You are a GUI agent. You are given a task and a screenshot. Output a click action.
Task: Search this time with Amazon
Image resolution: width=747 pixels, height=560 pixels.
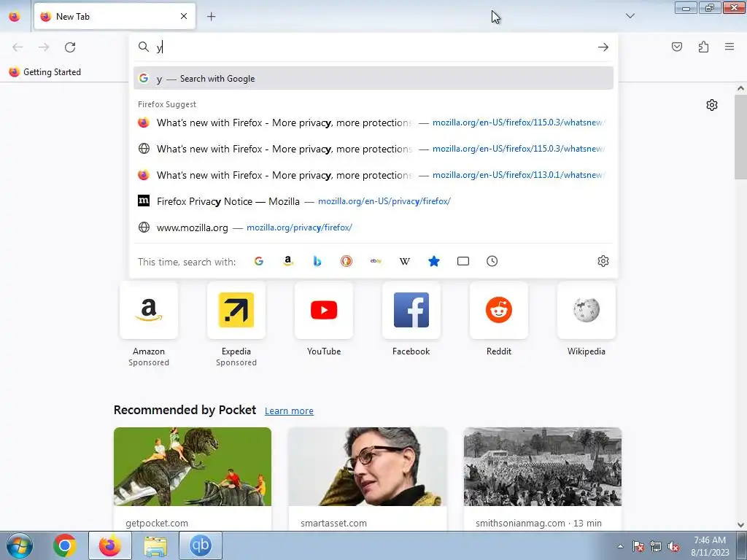coord(287,261)
